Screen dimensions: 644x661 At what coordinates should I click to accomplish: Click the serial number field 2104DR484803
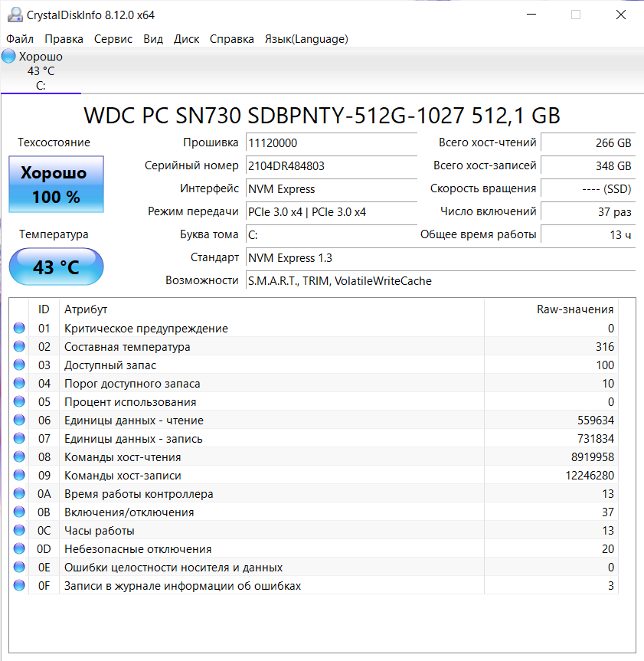coord(332,165)
